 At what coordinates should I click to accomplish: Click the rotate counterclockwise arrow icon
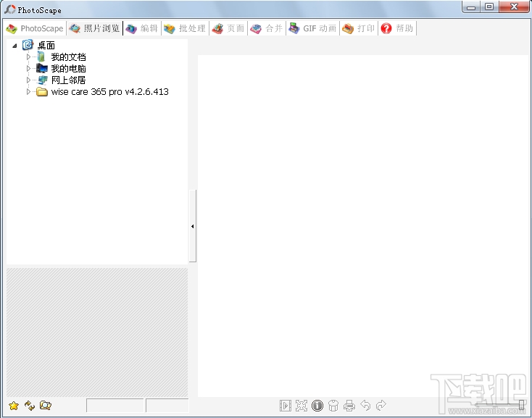365,406
